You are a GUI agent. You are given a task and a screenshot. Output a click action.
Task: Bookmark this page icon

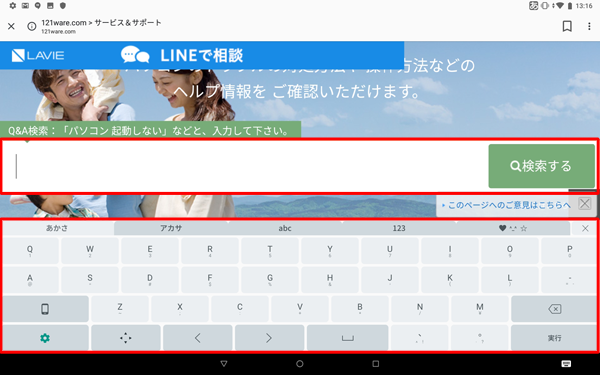[x=567, y=26]
